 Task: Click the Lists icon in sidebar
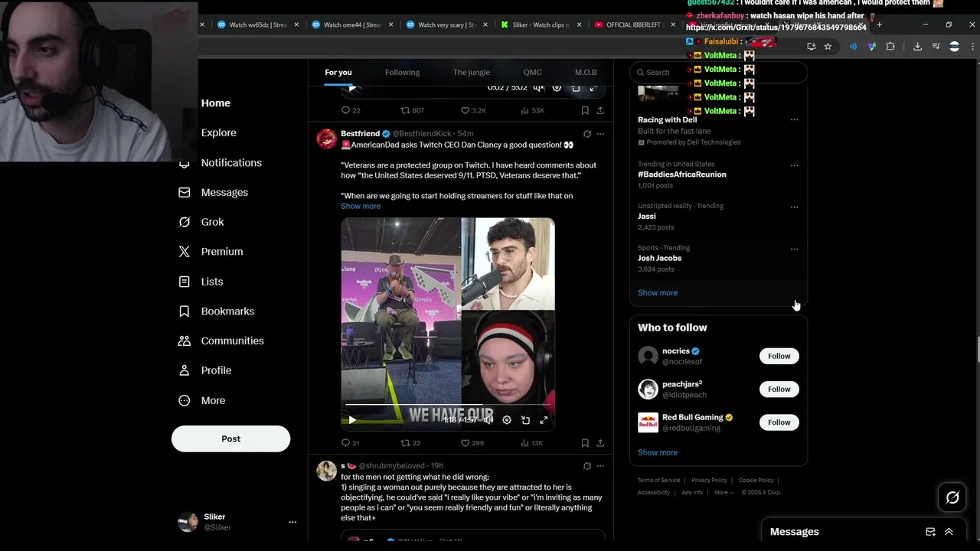[x=184, y=282]
